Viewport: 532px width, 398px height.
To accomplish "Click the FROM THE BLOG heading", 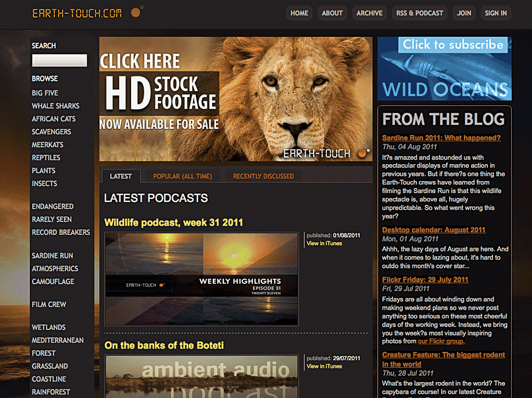I will click(444, 119).
